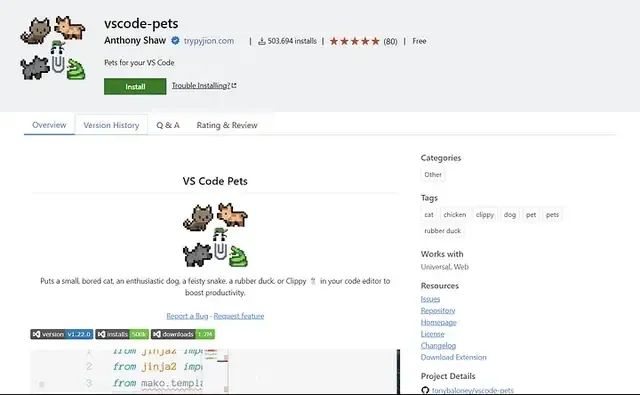Viewport: 640px width, 395px height.
Task: Select the Overview tab
Action: coord(49,125)
